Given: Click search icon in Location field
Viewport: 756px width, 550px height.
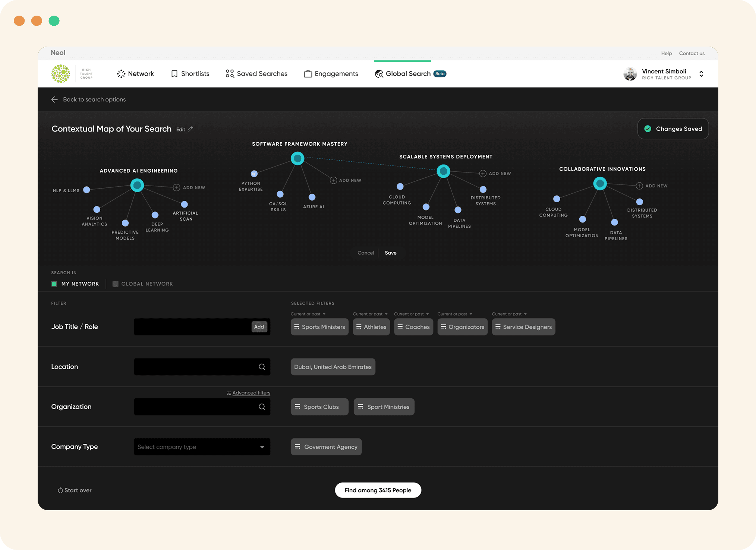Looking at the screenshot, I should point(262,367).
